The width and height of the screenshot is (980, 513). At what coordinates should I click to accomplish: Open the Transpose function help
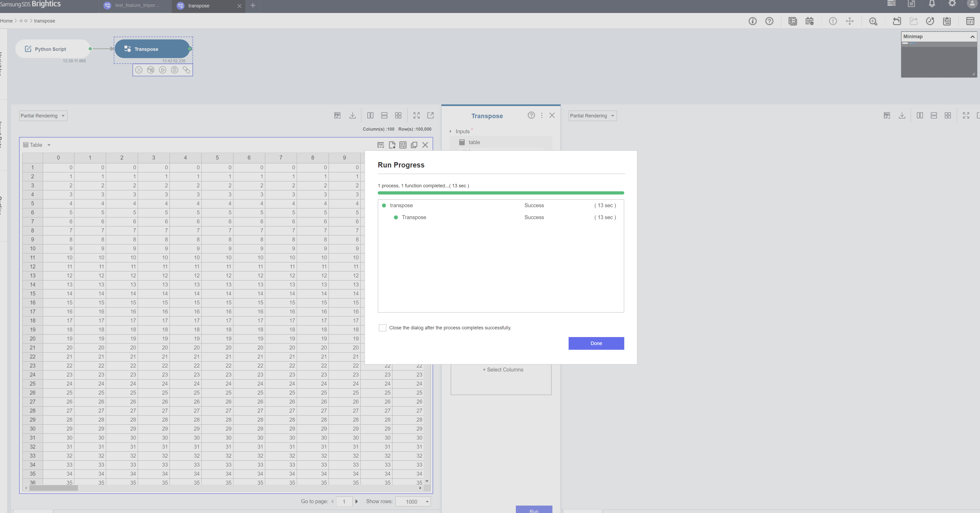[531, 115]
